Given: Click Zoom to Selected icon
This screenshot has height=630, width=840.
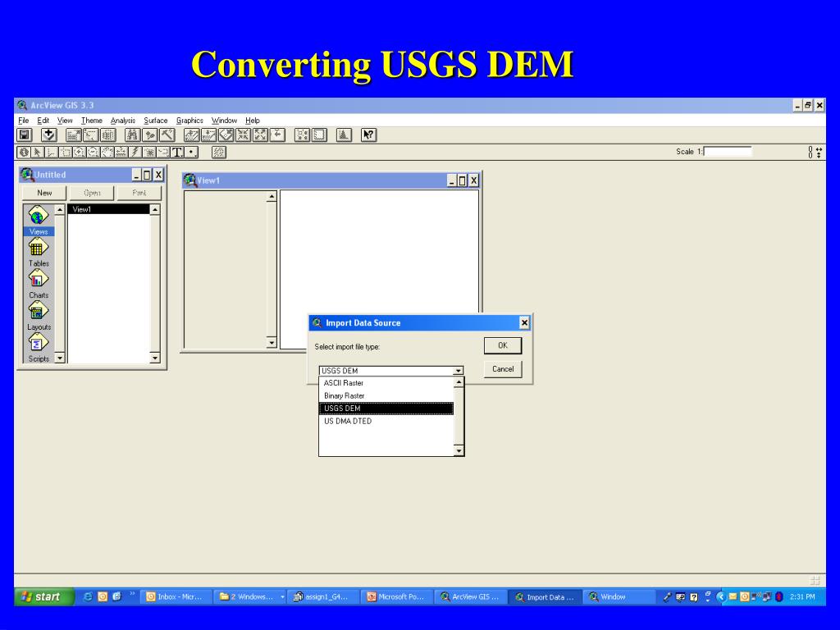Looking at the screenshot, I should 226,135.
